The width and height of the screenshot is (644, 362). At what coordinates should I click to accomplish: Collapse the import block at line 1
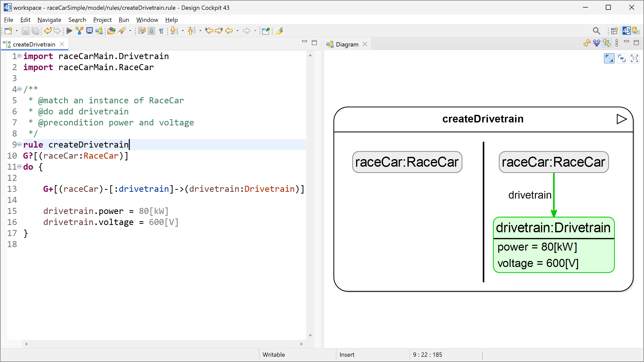(x=19, y=56)
